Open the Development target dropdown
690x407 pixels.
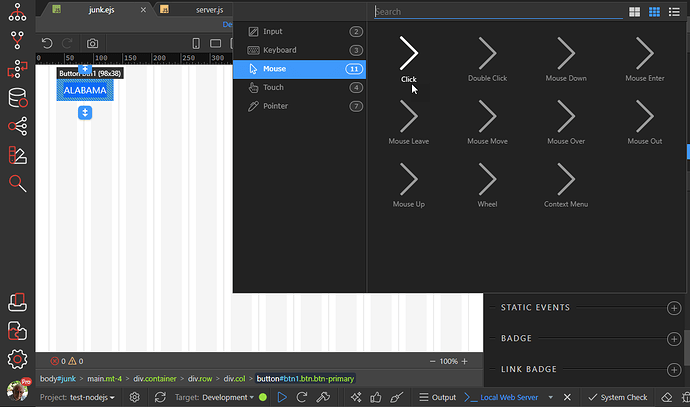(x=228, y=397)
